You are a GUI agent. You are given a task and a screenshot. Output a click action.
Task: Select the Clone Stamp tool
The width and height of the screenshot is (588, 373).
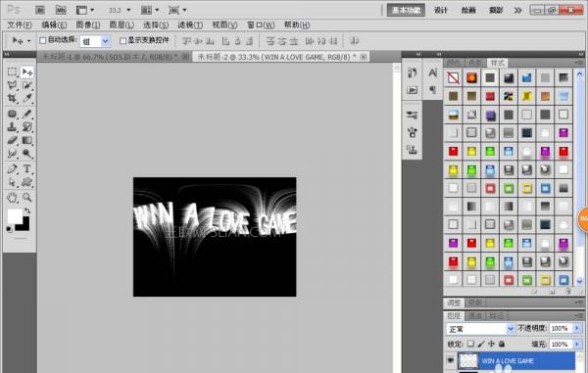(x=12, y=127)
